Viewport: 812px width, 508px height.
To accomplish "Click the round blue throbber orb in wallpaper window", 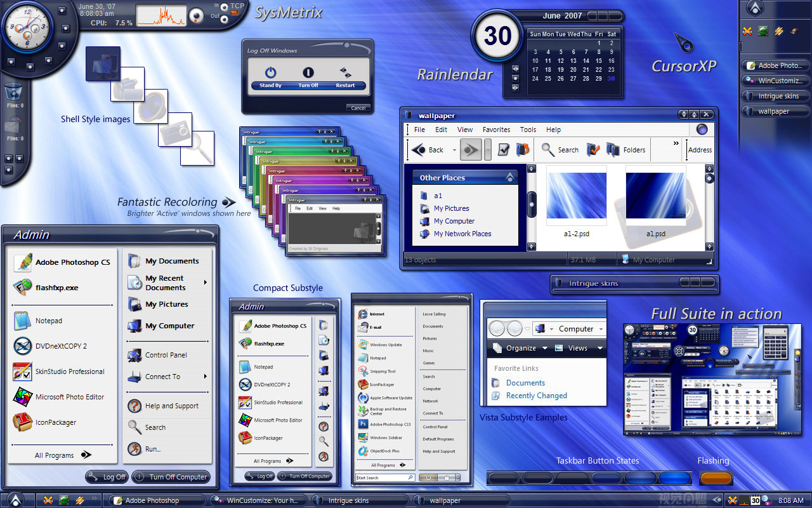I will point(702,130).
